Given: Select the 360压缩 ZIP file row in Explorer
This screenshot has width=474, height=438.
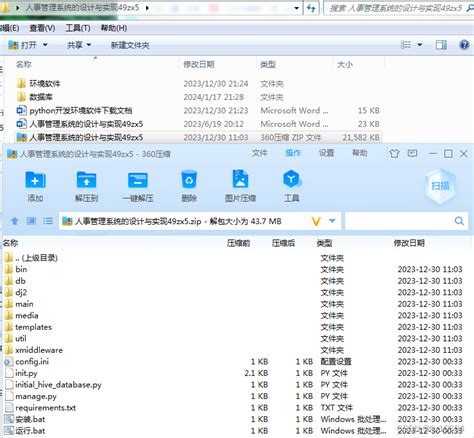Looking at the screenshot, I should [198, 137].
